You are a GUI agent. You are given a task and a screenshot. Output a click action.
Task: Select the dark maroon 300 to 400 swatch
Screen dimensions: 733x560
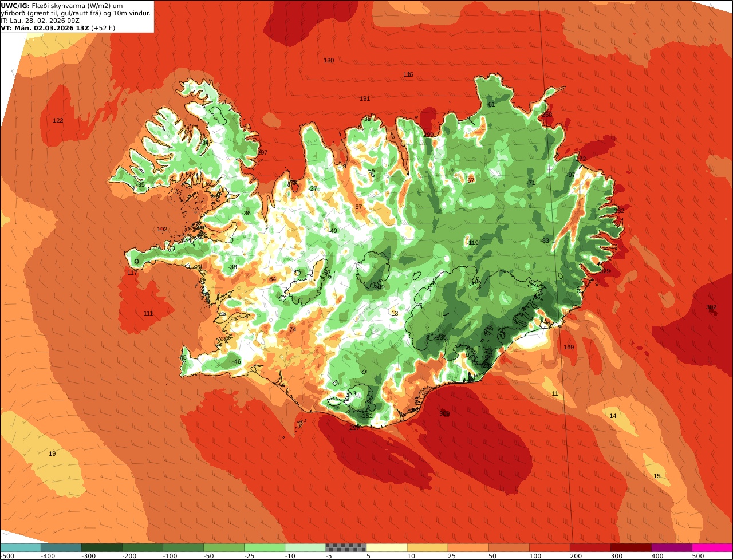[631, 547]
